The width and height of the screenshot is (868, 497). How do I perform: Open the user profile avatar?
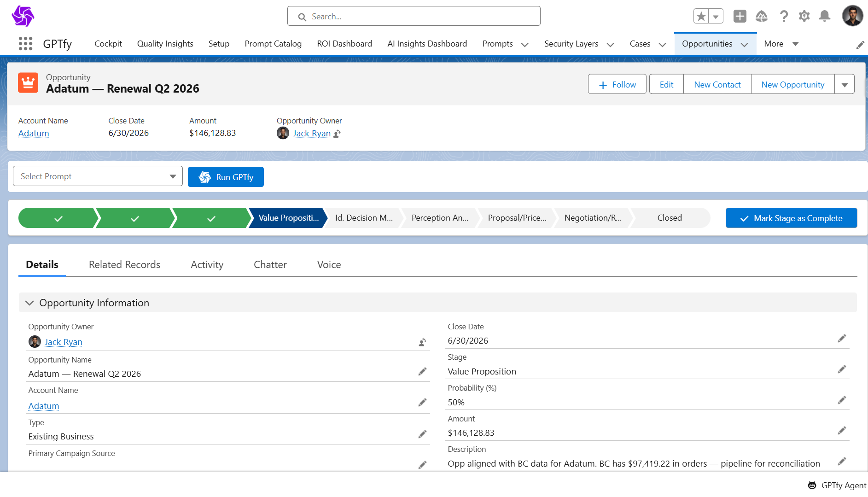tap(853, 16)
